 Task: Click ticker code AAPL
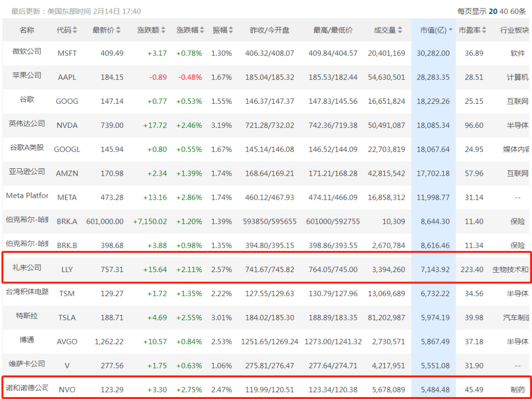tap(67, 77)
